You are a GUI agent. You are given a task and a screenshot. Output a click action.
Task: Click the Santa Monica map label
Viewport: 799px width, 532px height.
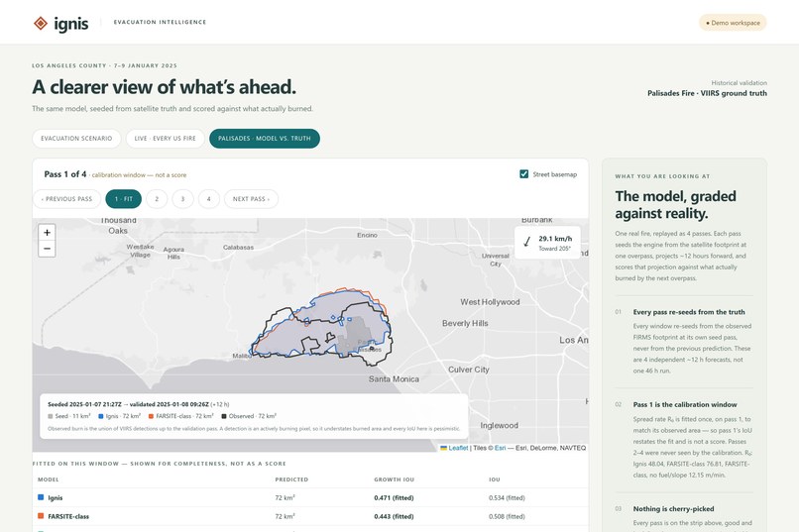pos(394,379)
